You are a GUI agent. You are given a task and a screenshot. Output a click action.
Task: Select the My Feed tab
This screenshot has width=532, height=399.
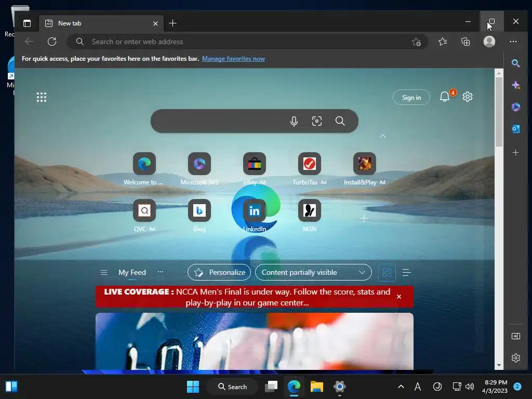[x=132, y=272]
